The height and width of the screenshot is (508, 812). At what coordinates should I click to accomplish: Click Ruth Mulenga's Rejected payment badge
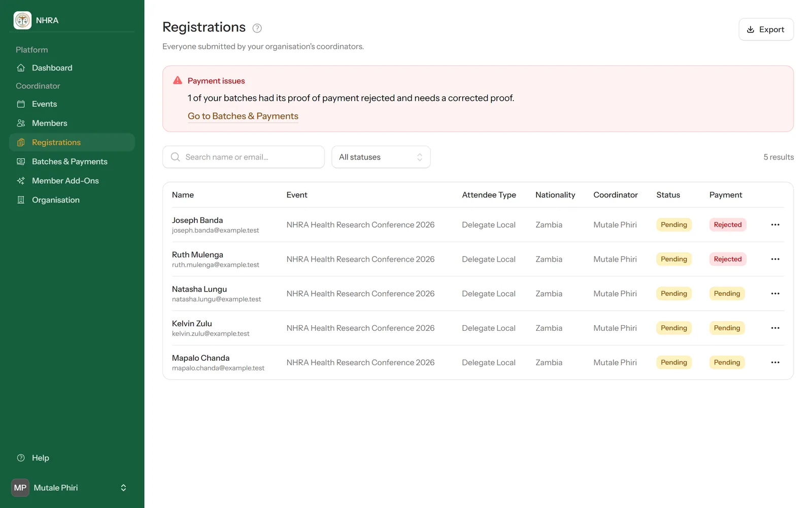coord(728,259)
